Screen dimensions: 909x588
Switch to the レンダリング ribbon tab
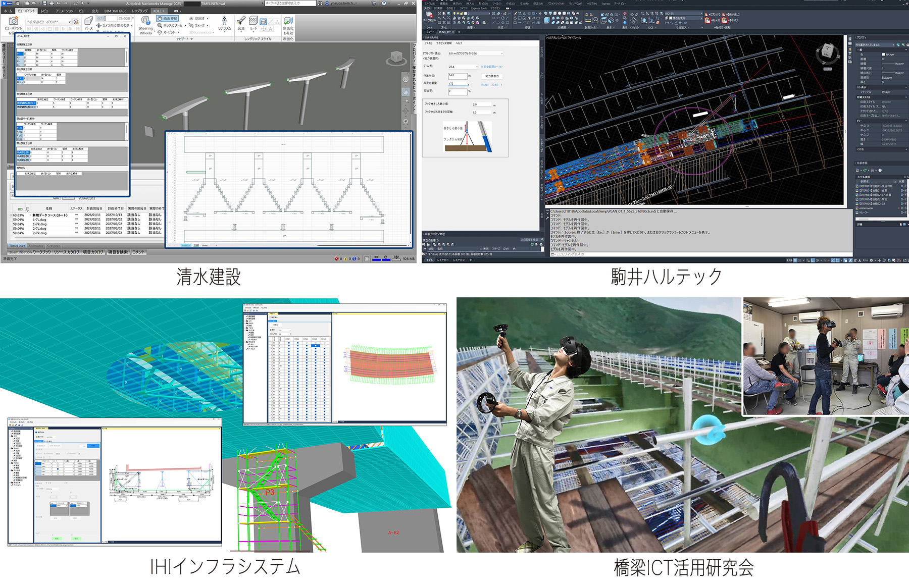tap(140, 11)
